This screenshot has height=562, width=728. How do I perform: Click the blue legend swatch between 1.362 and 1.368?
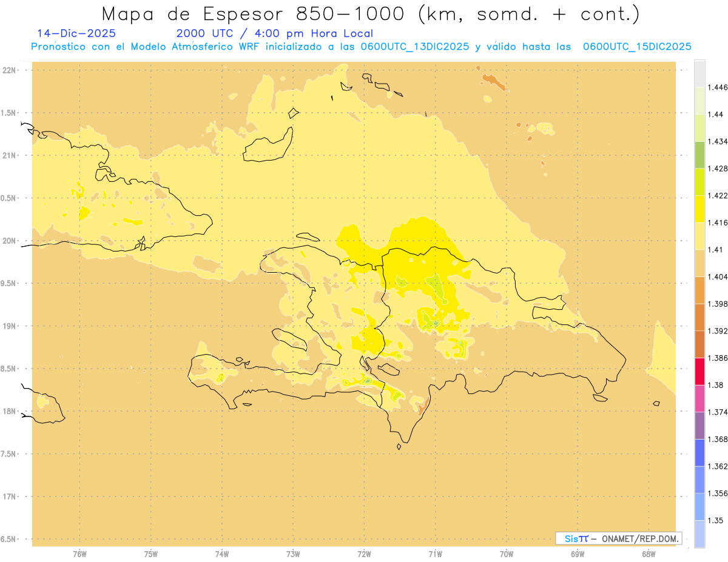[699, 452]
